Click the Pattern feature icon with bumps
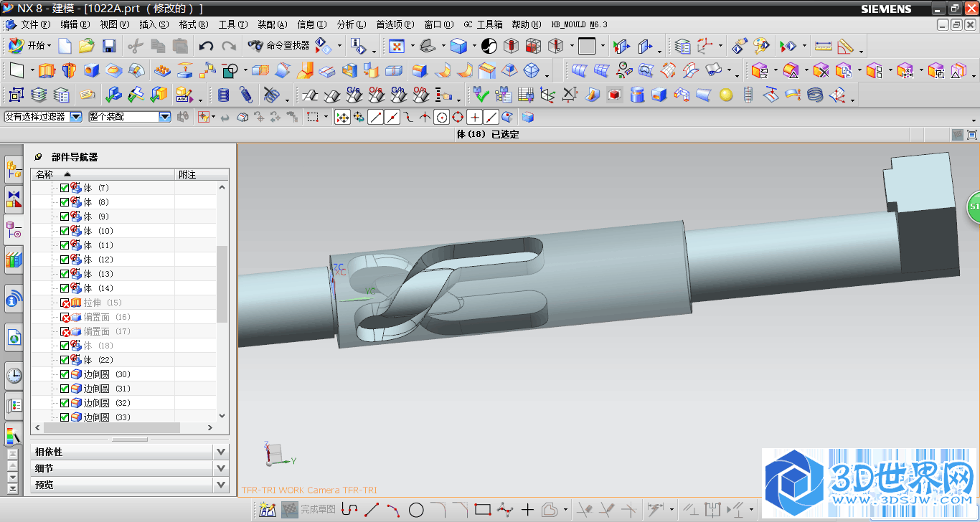This screenshot has width=980, height=522. 163,71
